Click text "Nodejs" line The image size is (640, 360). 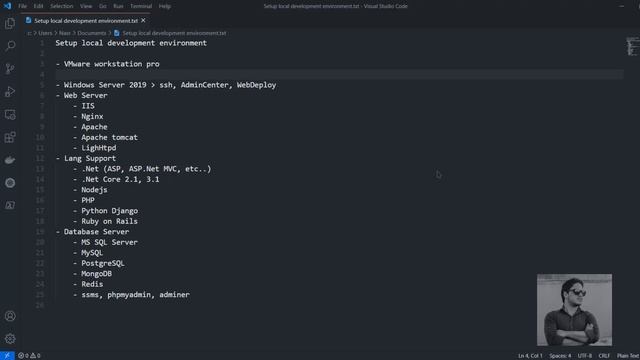94,190
